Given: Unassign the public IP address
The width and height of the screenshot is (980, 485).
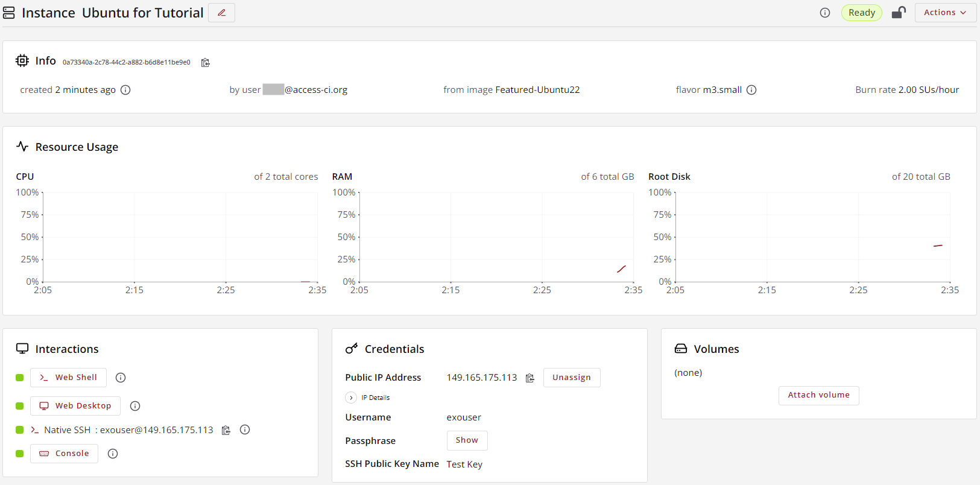Looking at the screenshot, I should click(571, 378).
